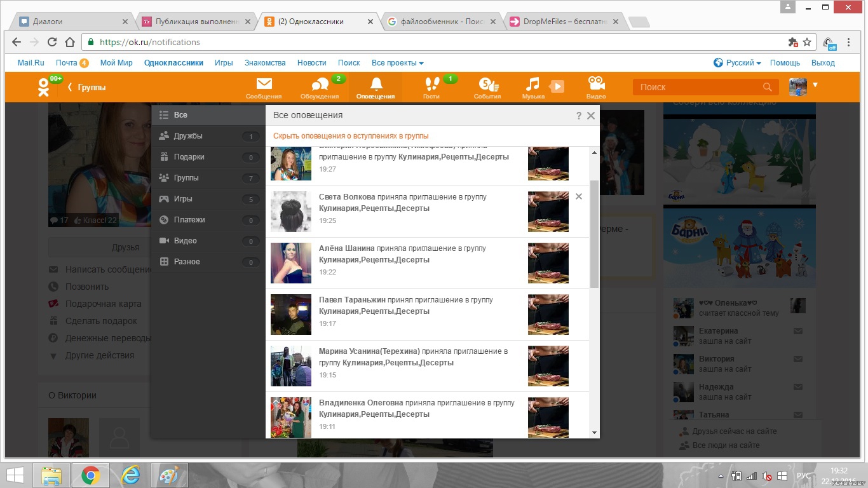The width and height of the screenshot is (868, 488).
Task: Bookmark this page with the star icon
Action: coord(807,42)
